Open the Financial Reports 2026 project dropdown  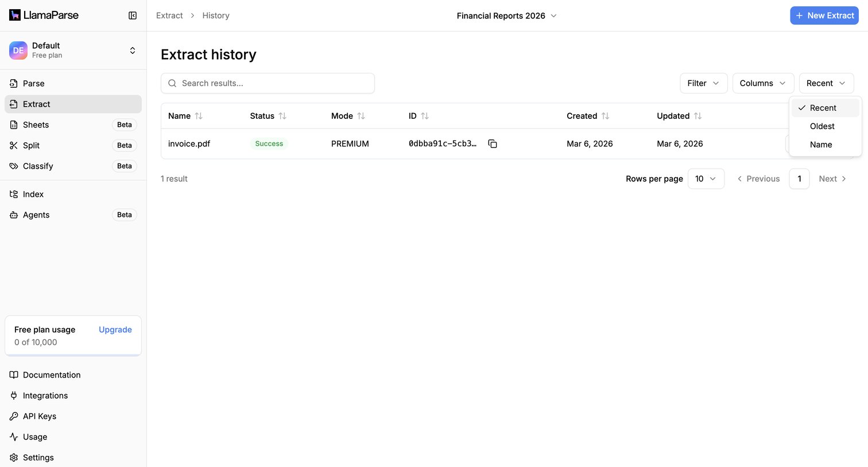(507, 15)
